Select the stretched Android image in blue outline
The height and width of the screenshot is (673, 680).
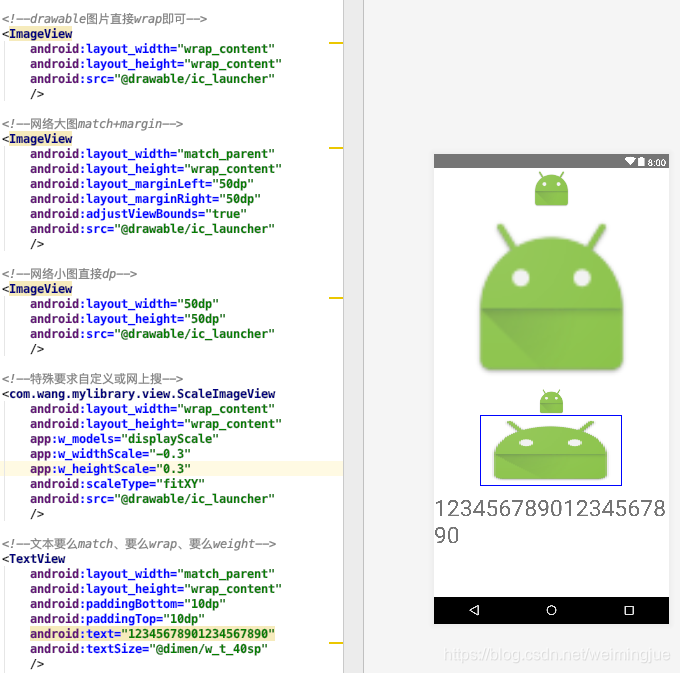point(551,450)
